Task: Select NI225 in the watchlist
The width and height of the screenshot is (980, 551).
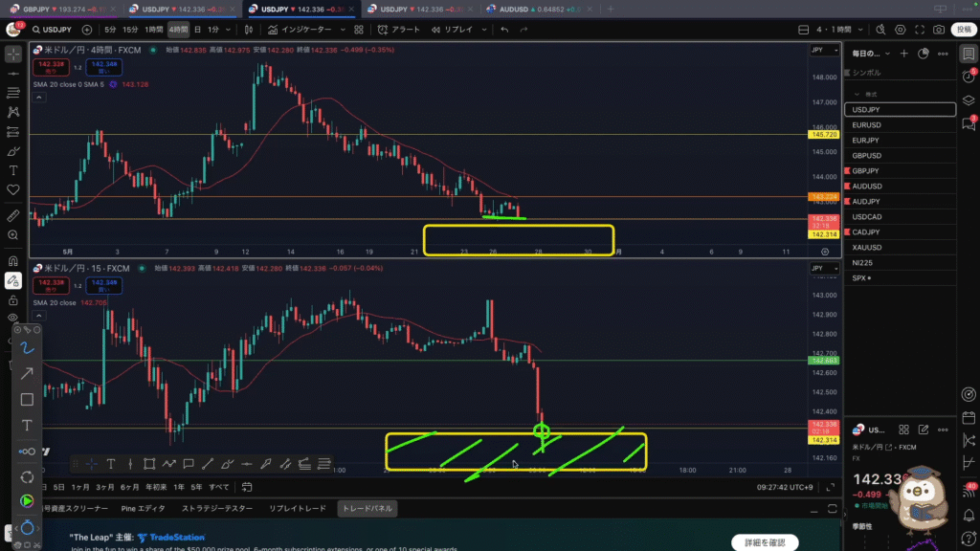Action: click(x=900, y=263)
